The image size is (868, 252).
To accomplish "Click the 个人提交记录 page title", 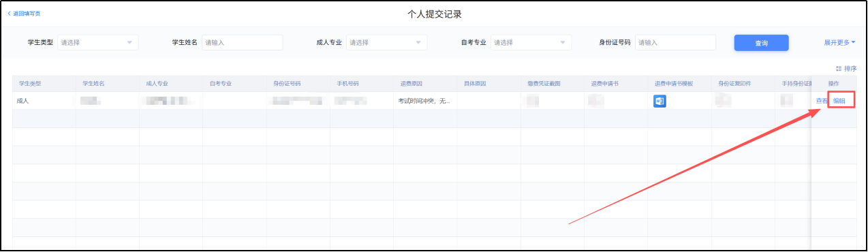I will (434, 14).
